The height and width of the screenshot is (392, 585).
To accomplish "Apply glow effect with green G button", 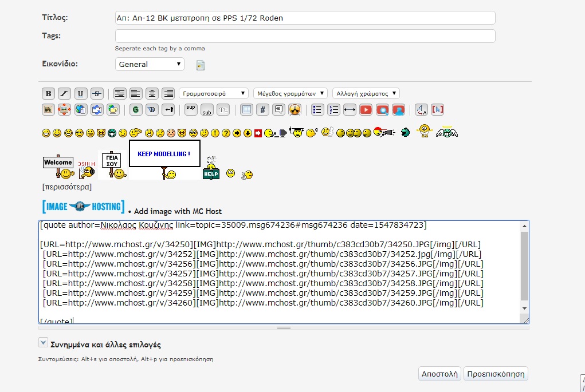I will (x=136, y=109).
